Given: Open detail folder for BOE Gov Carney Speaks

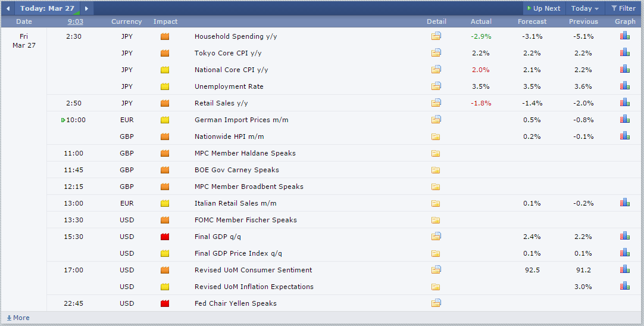Looking at the screenshot, I should click(436, 170).
